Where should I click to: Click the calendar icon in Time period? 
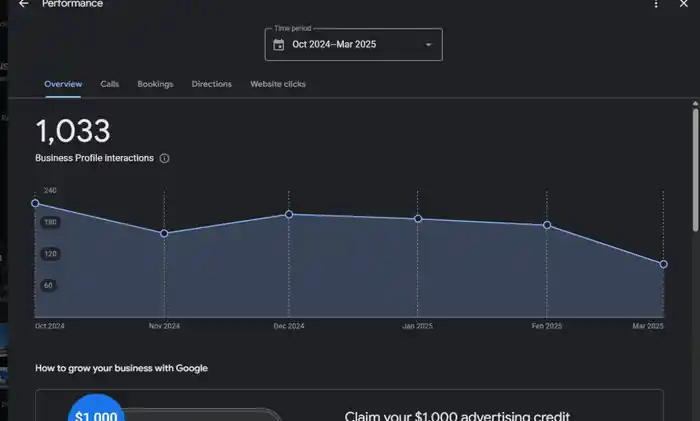(x=279, y=45)
